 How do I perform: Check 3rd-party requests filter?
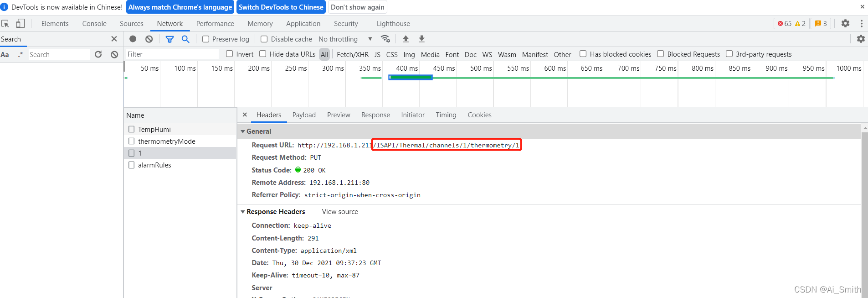729,54
